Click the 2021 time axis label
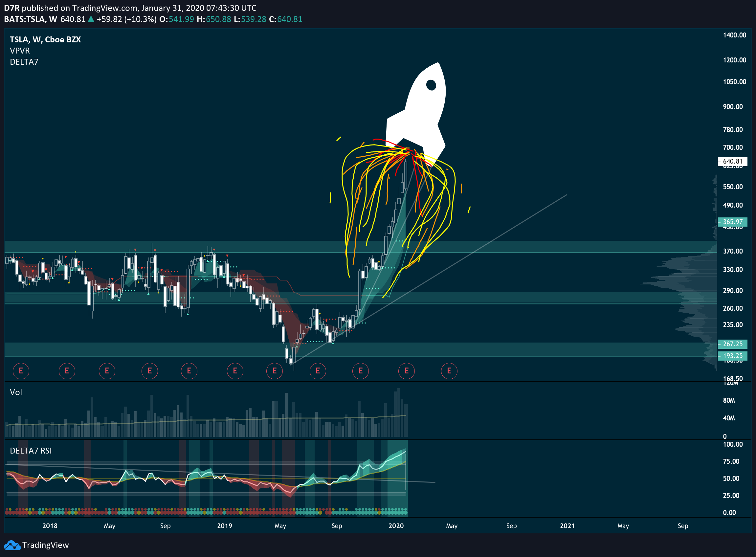The height and width of the screenshot is (557, 756). [x=567, y=526]
